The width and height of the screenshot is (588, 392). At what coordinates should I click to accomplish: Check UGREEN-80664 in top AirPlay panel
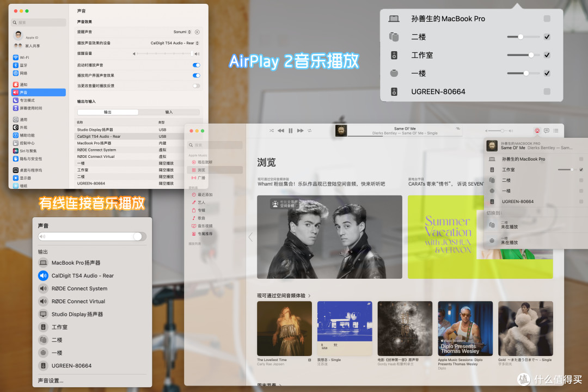pos(547,91)
